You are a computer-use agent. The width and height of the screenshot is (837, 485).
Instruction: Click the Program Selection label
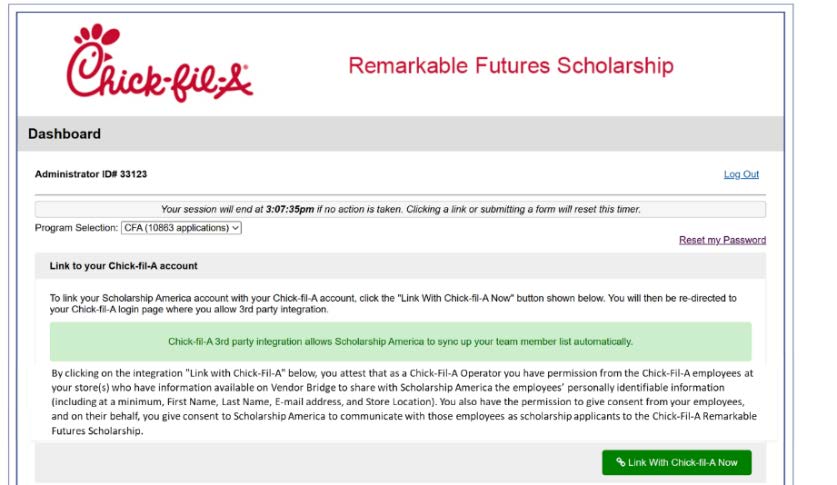tap(76, 228)
